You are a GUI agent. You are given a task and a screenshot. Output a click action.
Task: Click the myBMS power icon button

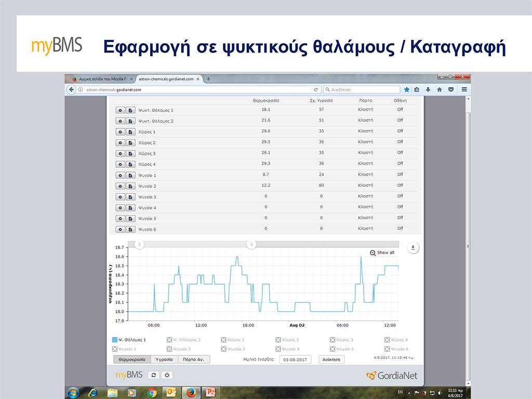(x=166, y=375)
